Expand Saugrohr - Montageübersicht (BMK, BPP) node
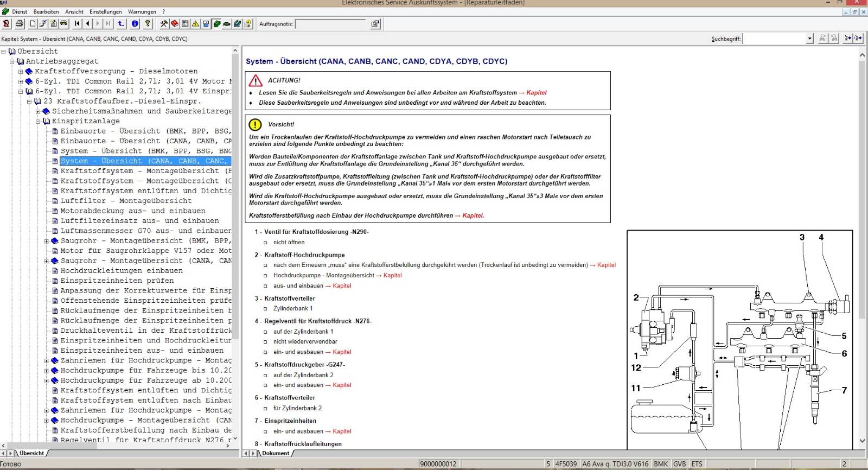The width and height of the screenshot is (868, 470). coord(47,241)
